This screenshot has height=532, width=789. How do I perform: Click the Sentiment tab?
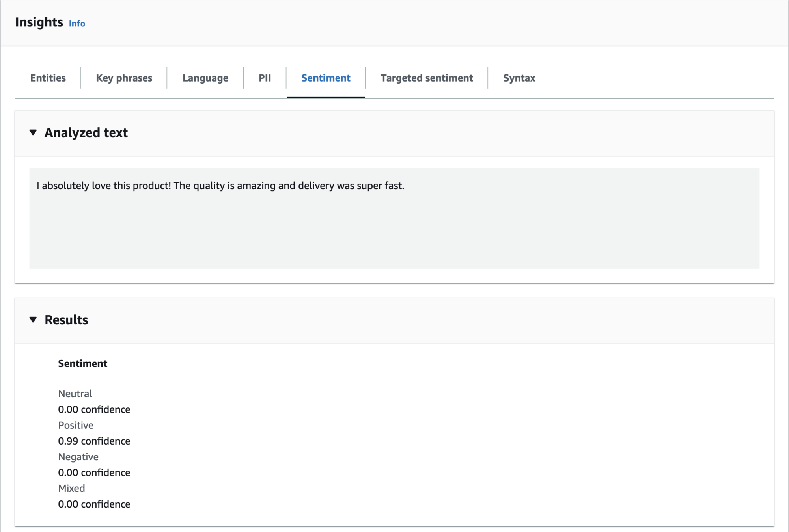326,78
